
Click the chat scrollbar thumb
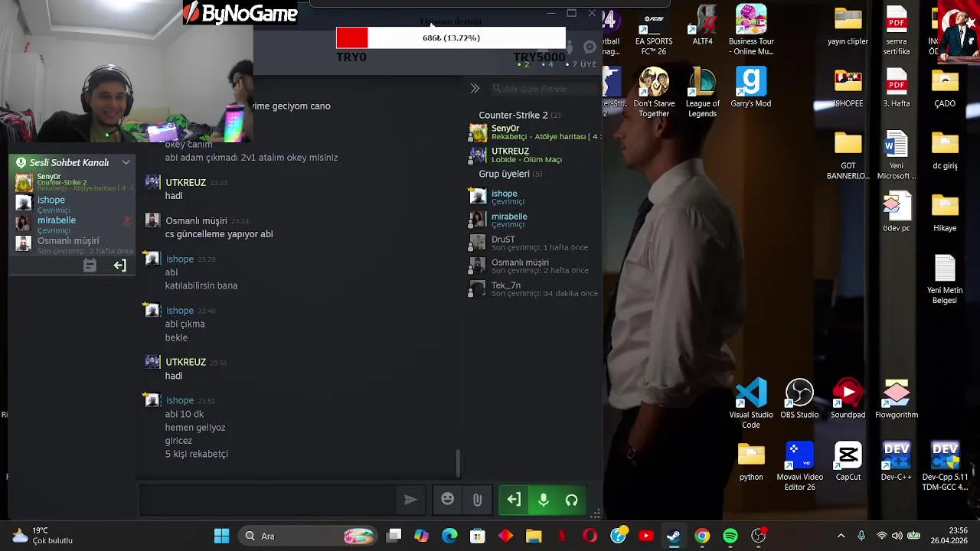tap(458, 464)
